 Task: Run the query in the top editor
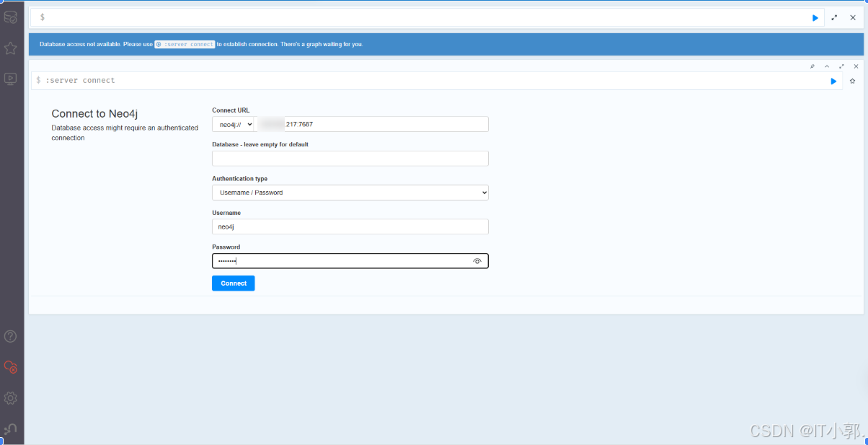pyautogui.click(x=815, y=17)
